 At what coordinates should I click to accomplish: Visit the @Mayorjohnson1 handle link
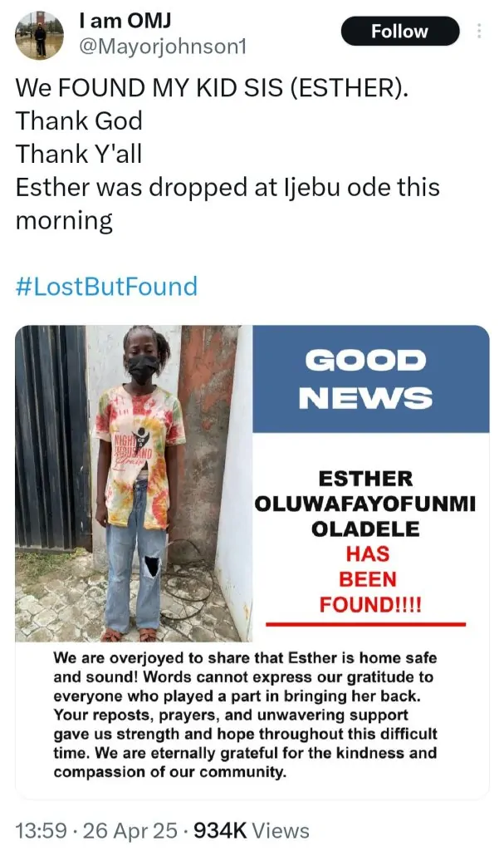(x=163, y=47)
